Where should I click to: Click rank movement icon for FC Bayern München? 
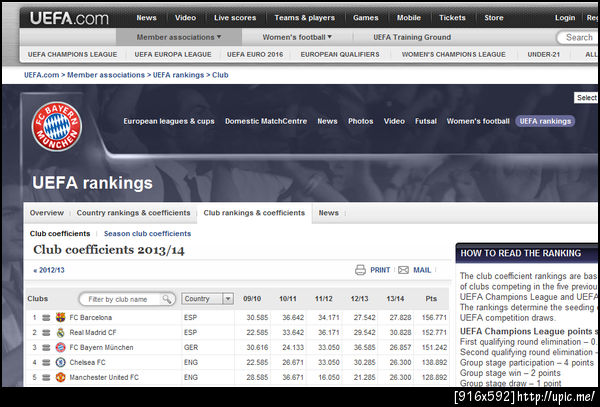click(x=46, y=347)
